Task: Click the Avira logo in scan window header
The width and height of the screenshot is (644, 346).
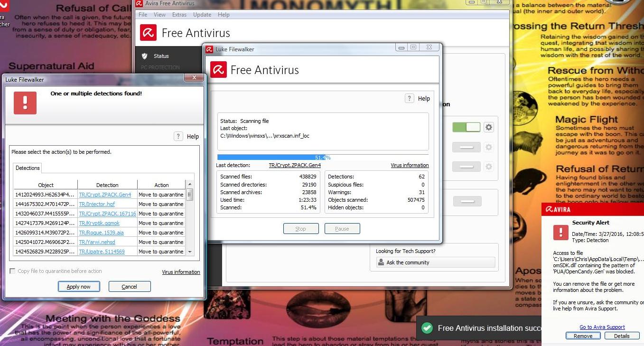Action: coord(219,70)
